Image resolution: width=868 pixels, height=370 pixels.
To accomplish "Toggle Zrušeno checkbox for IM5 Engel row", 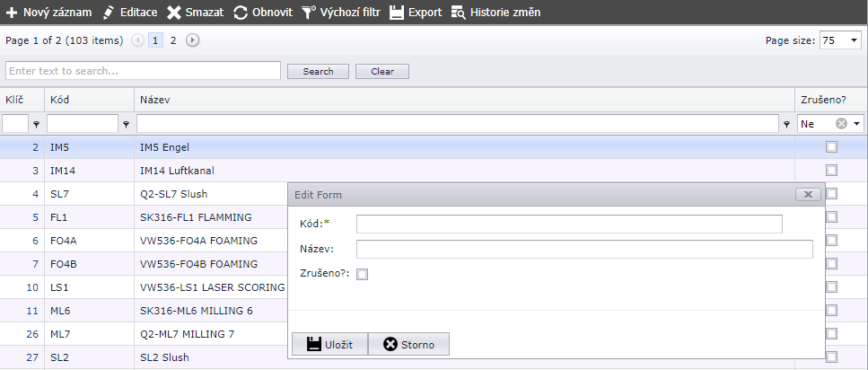I will [831, 146].
